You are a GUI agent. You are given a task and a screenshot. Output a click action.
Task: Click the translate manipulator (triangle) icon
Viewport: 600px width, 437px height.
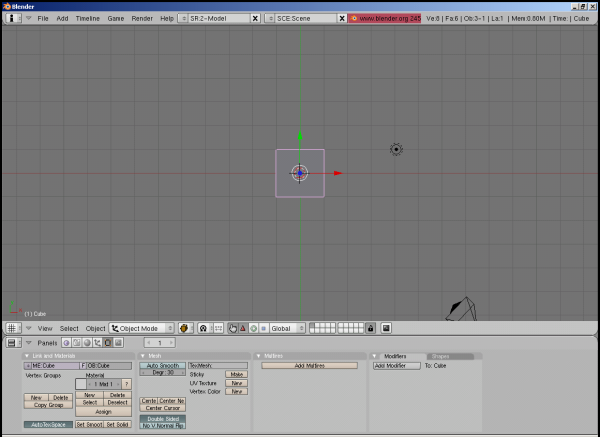(243, 328)
